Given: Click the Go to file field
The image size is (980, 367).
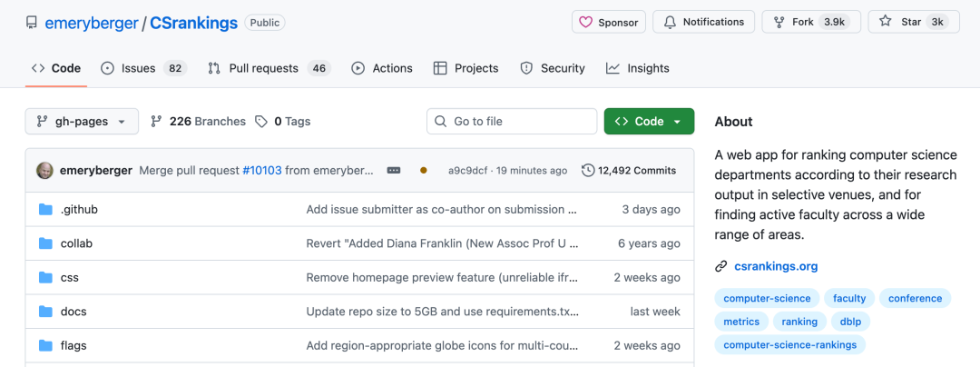Looking at the screenshot, I should click(512, 122).
